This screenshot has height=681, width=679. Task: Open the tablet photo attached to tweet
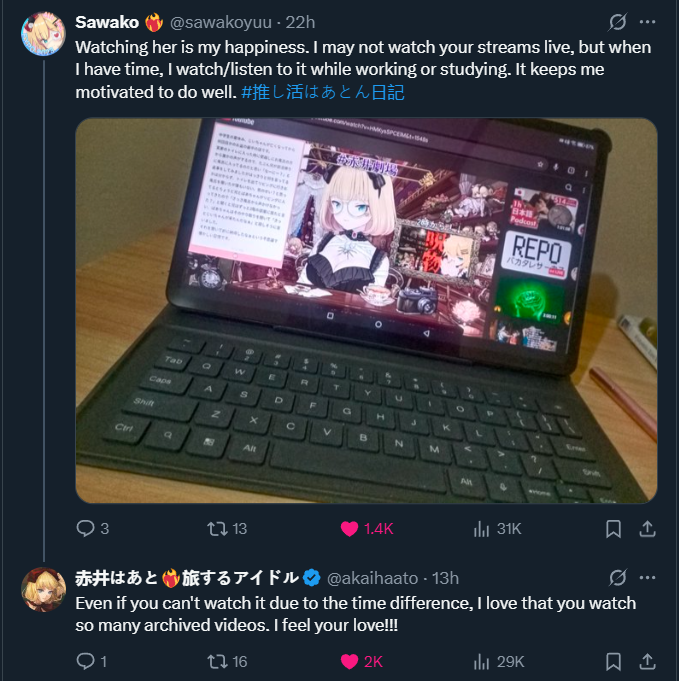click(x=366, y=311)
